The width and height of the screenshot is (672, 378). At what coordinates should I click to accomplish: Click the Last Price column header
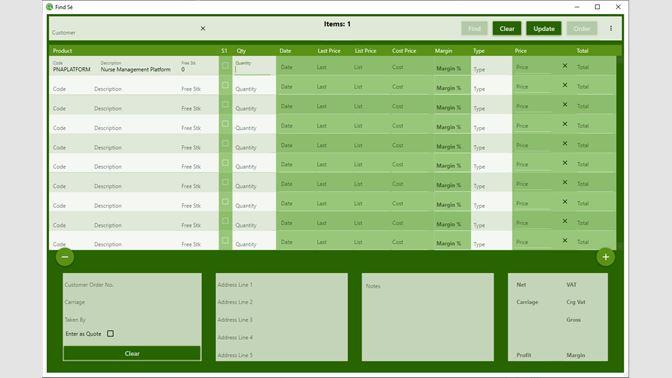pos(329,51)
